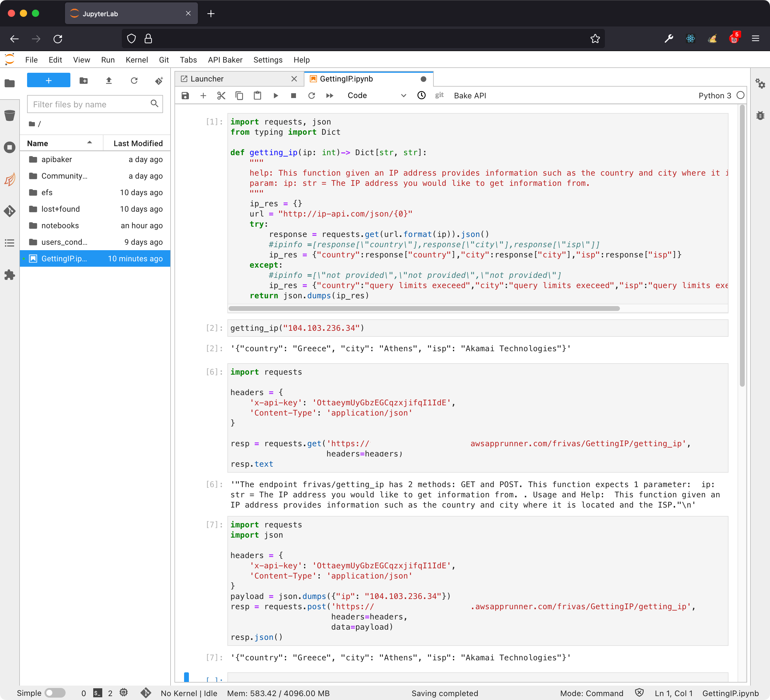Toggle Simple interface mode switch
This screenshot has height=700, width=770.
55,693
